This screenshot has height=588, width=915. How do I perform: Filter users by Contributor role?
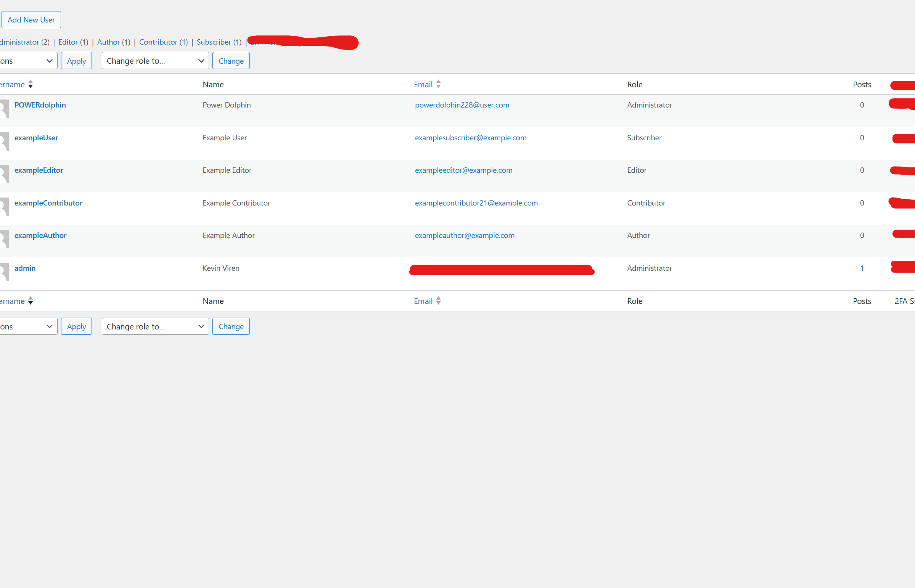158,42
